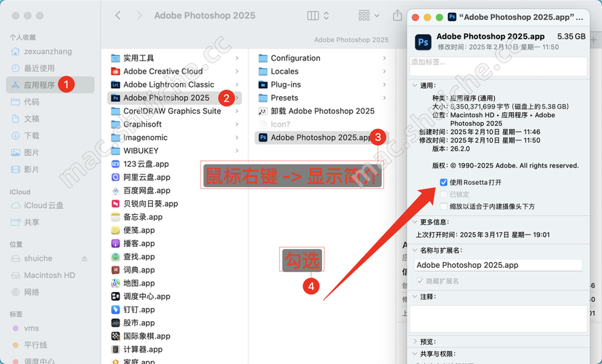This screenshot has width=602, height=364.
Task: Select the Adobe Creative Cloud folder
Action: [174, 71]
